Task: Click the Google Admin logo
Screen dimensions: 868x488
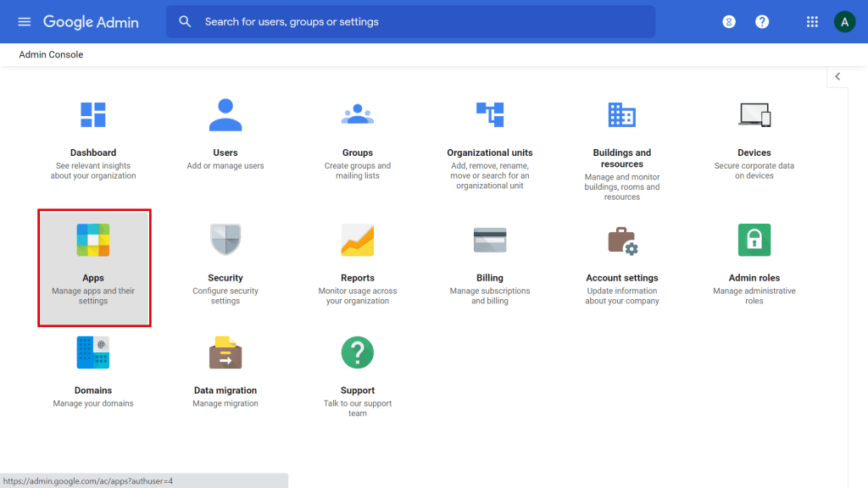Action: click(91, 22)
